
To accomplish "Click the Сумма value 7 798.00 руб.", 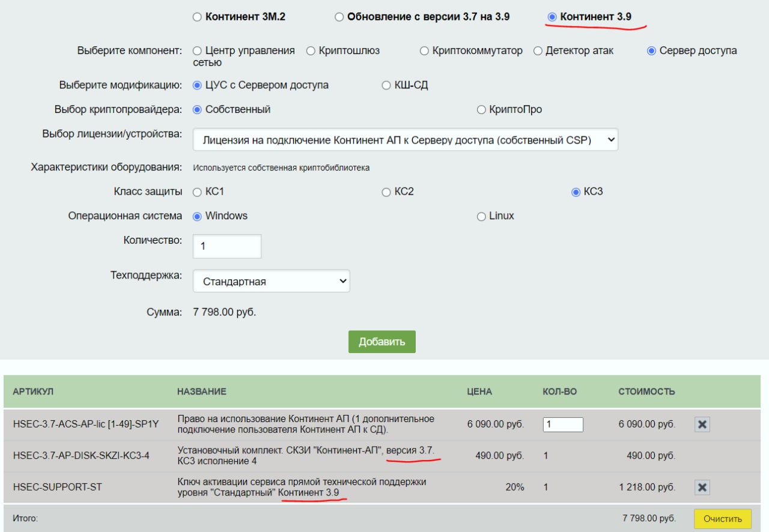I will click(x=224, y=312).
